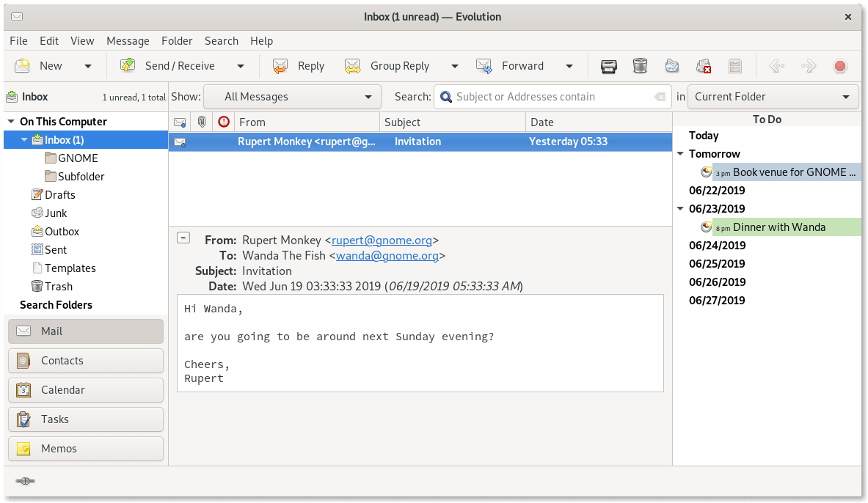Click the envelope icon on Rupert's message
Image resolution: width=868 pixels, height=503 pixels.
[x=180, y=142]
